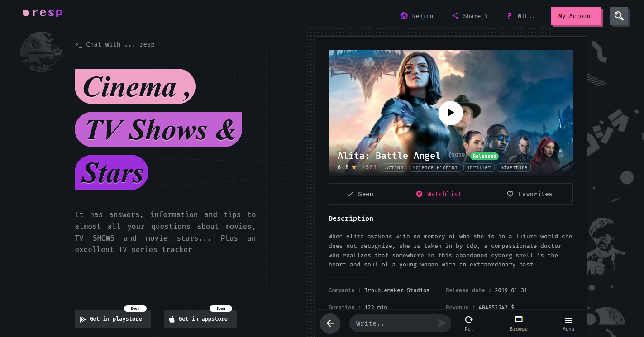Click the 2019-01-31 release date value
This screenshot has height=337, width=644.
511,290
